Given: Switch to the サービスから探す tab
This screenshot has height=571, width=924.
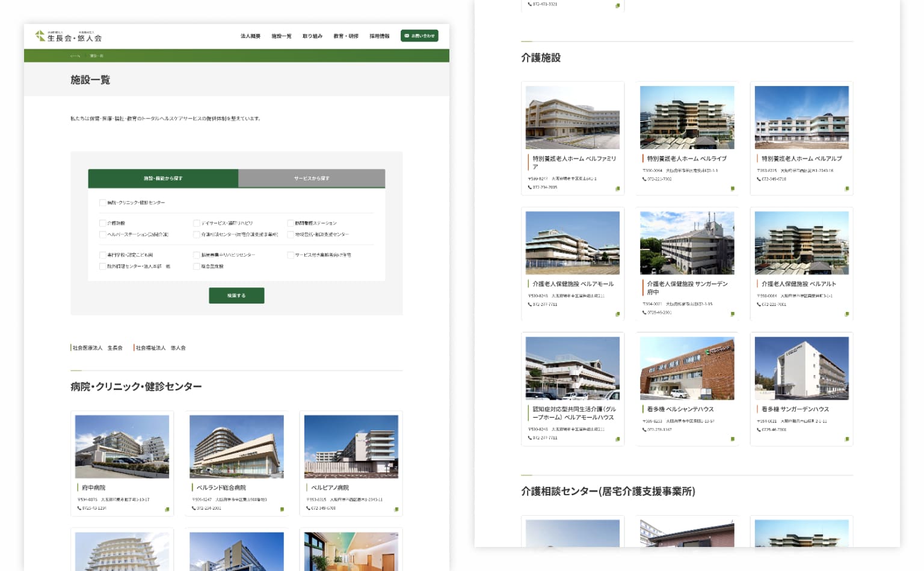Looking at the screenshot, I should (x=312, y=179).
